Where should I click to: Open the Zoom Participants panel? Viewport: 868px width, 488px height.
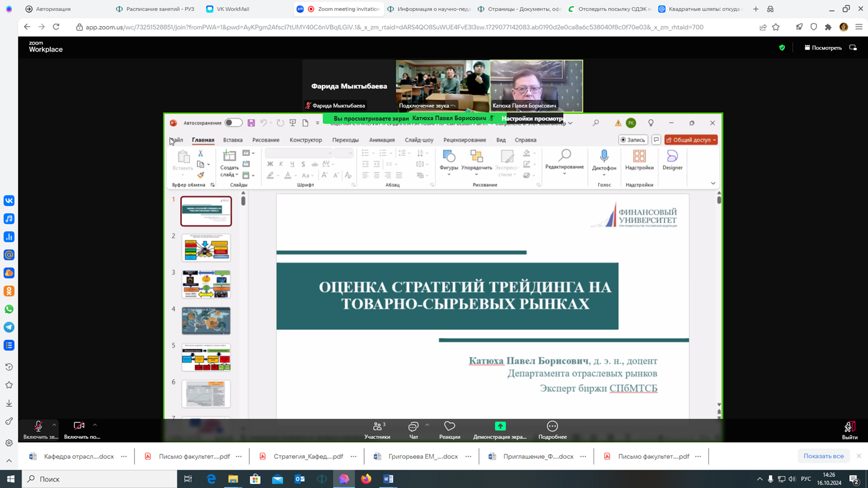point(377,430)
